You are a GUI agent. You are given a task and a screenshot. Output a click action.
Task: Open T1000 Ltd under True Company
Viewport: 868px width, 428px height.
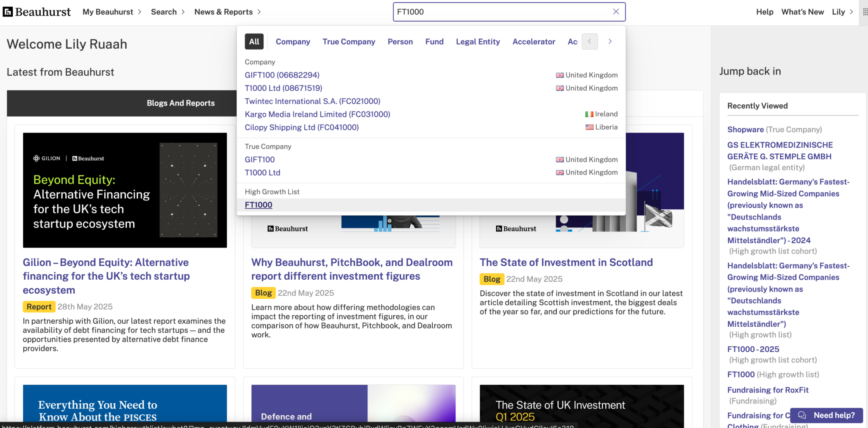click(262, 173)
